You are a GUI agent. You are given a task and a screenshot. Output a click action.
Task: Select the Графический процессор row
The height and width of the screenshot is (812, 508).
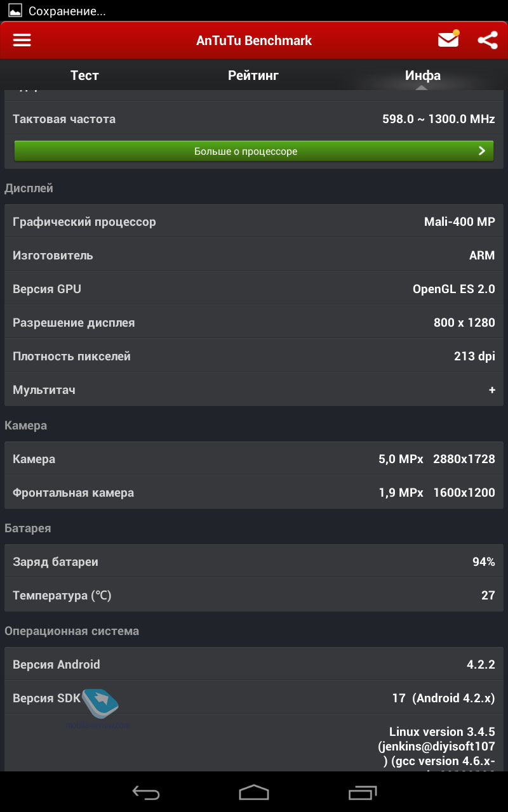[x=254, y=222]
